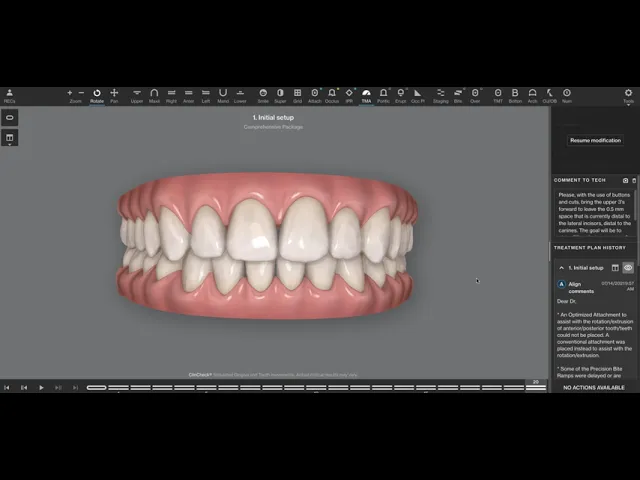
Task: Open the Smile view icon
Action: [263, 96]
